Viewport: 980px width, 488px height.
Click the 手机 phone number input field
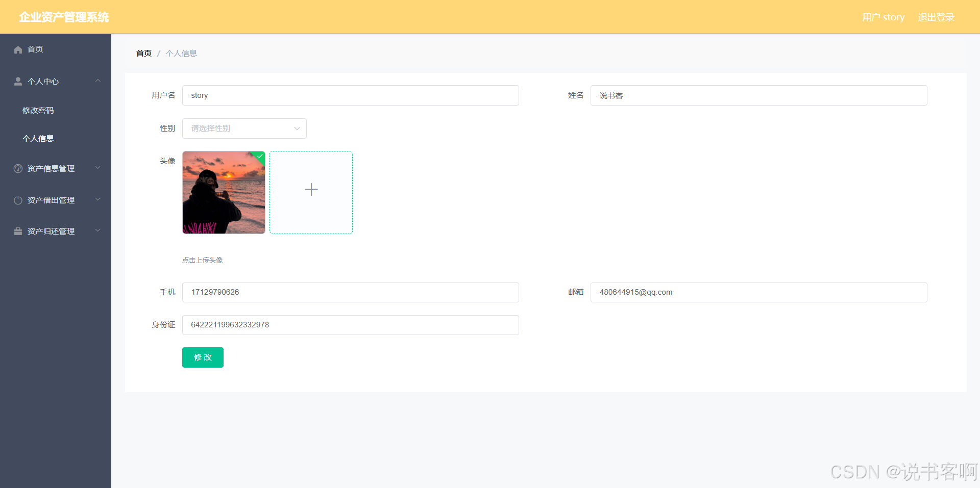350,292
